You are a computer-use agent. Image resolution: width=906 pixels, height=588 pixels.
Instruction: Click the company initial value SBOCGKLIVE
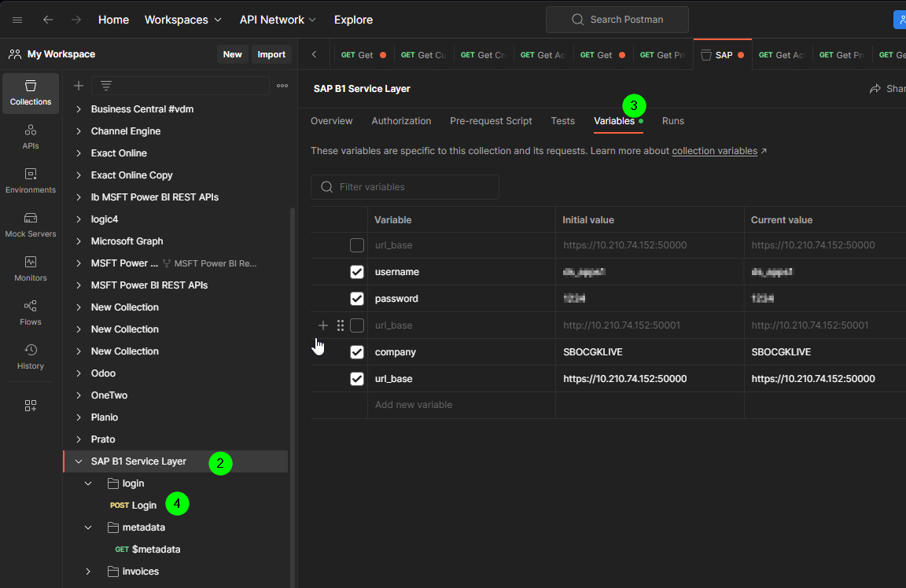pyautogui.click(x=592, y=351)
